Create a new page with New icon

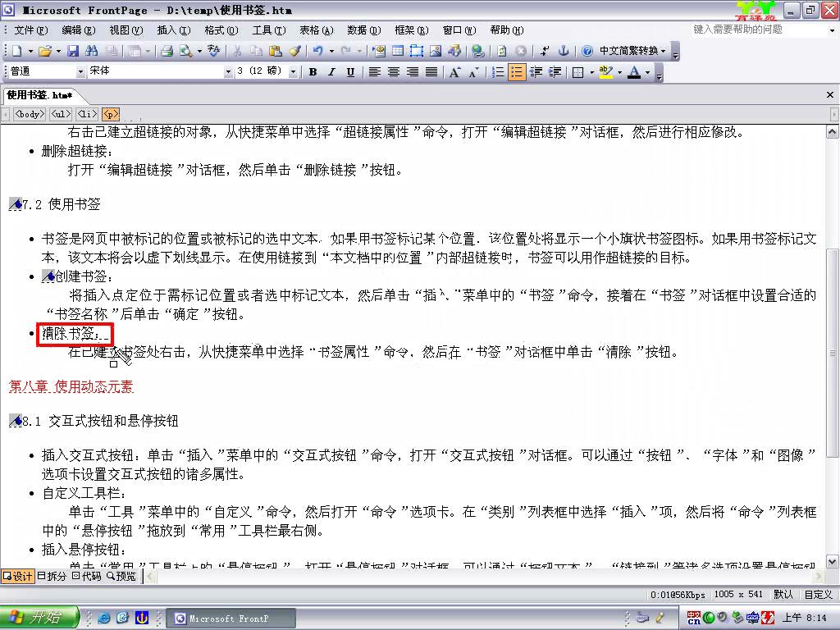(x=17, y=51)
